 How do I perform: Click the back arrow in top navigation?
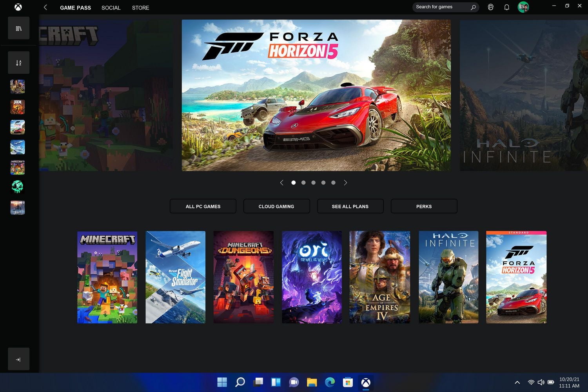point(45,7)
